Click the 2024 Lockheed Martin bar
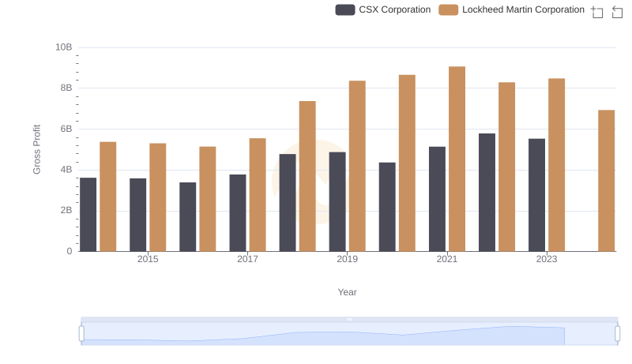The image size is (632, 364). pos(607,181)
